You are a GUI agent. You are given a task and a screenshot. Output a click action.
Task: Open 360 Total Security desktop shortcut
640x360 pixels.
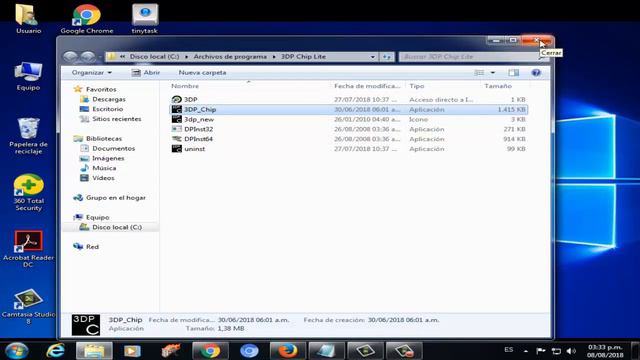pos(28,193)
